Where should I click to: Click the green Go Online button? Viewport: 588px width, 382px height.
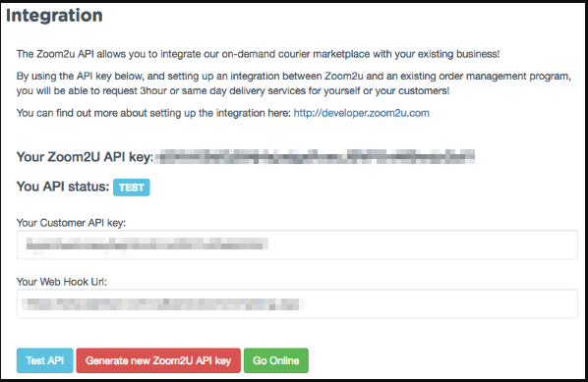pos(276,360)
